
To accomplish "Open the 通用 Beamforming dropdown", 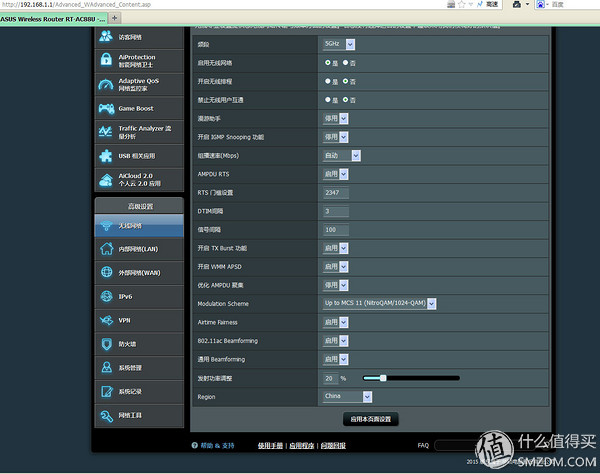I will pos(336,359).
